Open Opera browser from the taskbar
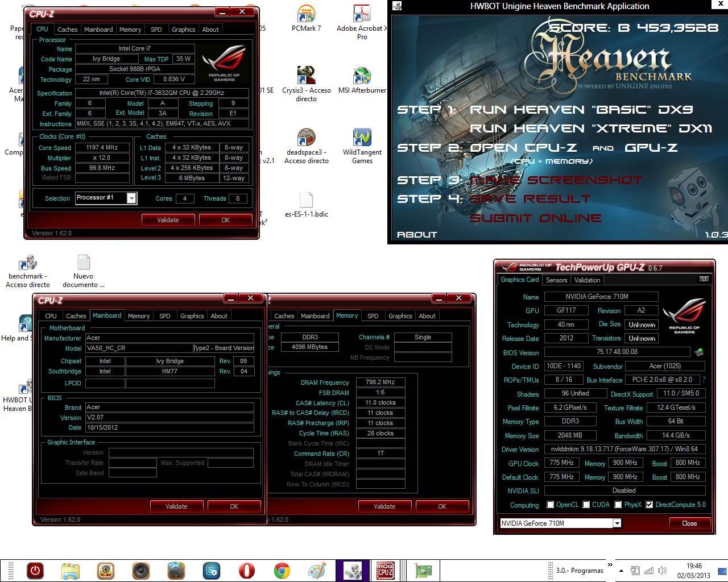728x582 pixels. pyautogui.click(x=247, y=571)
